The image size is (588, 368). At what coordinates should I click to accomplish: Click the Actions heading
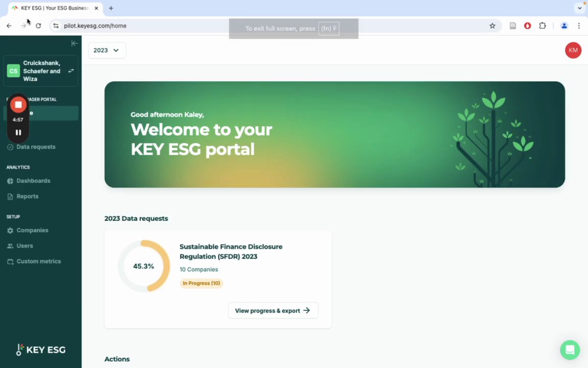(x=117, y=359)
